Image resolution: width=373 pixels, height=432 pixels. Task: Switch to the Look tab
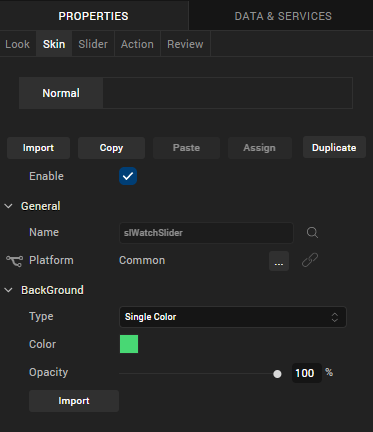(x=18, y=44)
